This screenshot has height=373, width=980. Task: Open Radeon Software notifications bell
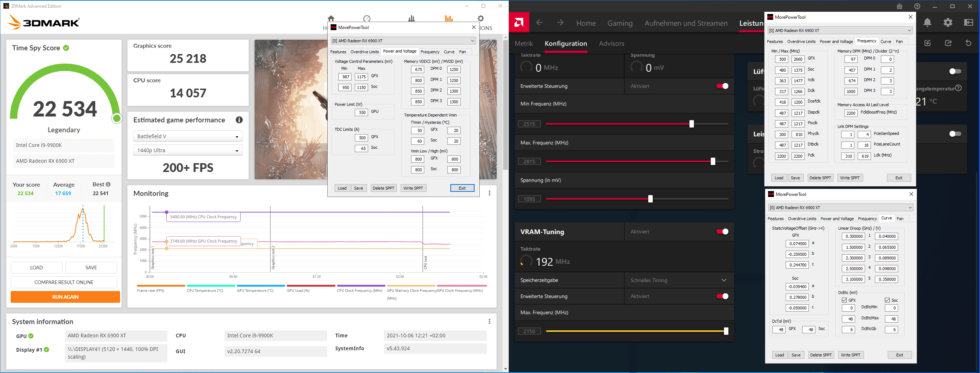pyautogui.click(x=927, y=23)
